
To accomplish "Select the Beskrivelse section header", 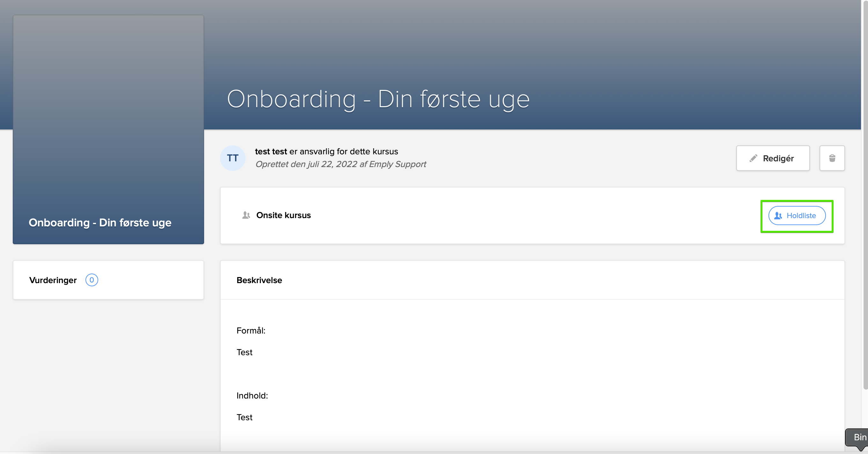I will coord(259,280).
